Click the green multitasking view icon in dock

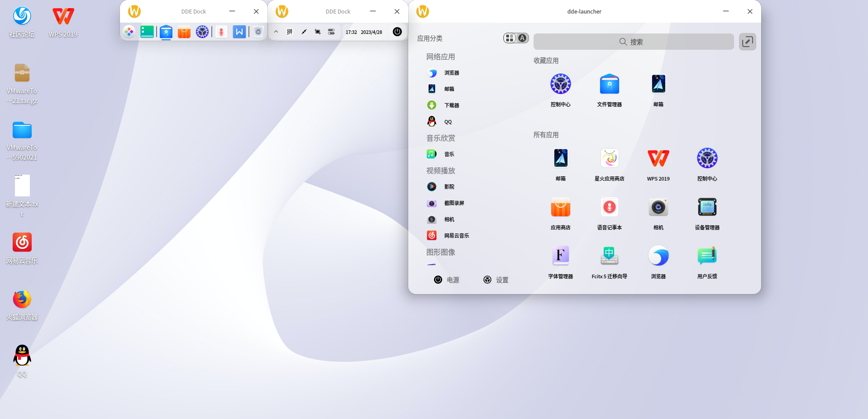147,32
